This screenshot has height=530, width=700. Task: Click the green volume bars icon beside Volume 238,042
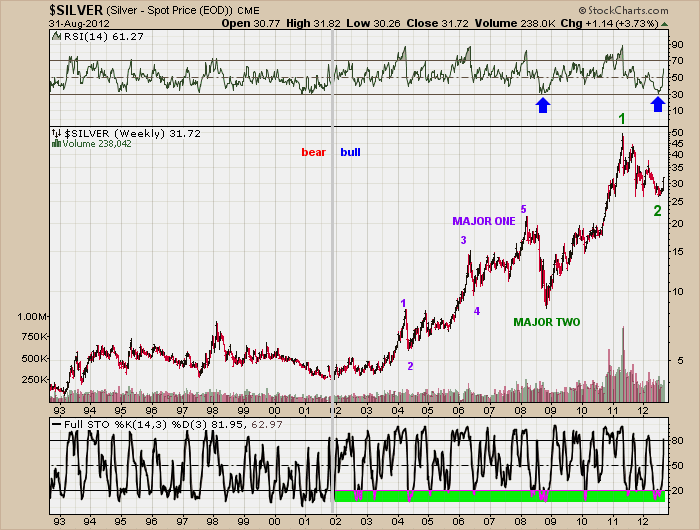pyautogui.click(x=56, y=143)
